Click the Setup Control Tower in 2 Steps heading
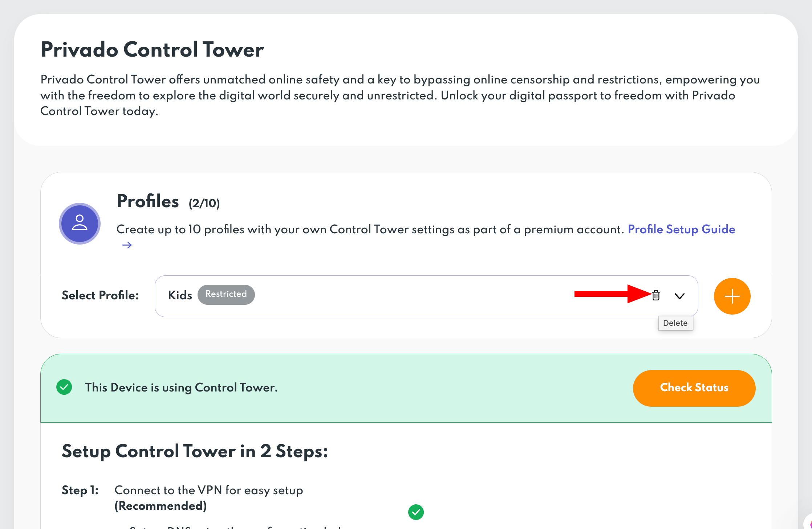 pos(195,451)
